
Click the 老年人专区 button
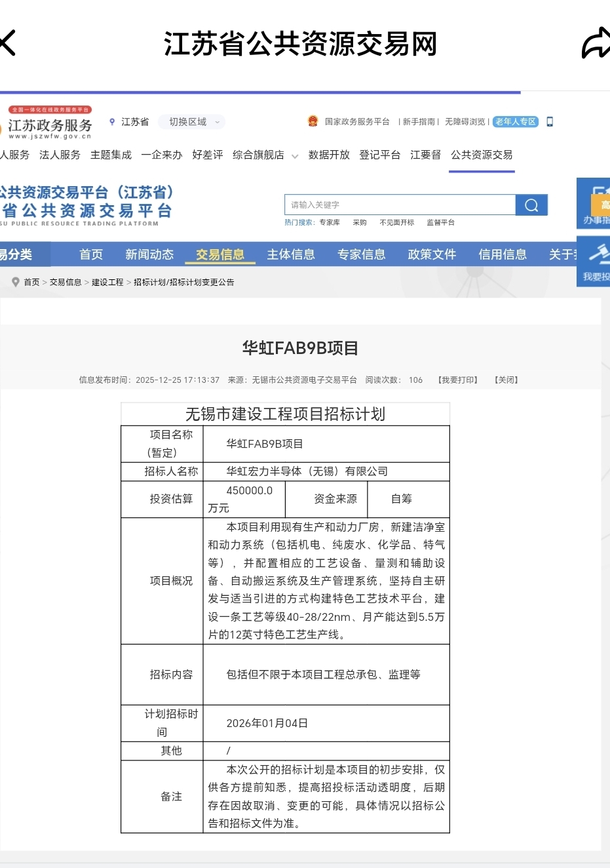pos(516,122)
